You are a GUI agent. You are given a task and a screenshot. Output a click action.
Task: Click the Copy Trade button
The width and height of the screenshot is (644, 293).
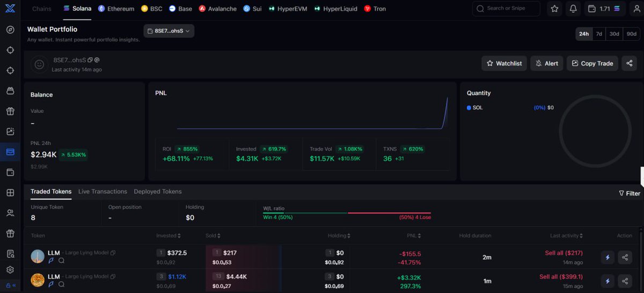592,63
